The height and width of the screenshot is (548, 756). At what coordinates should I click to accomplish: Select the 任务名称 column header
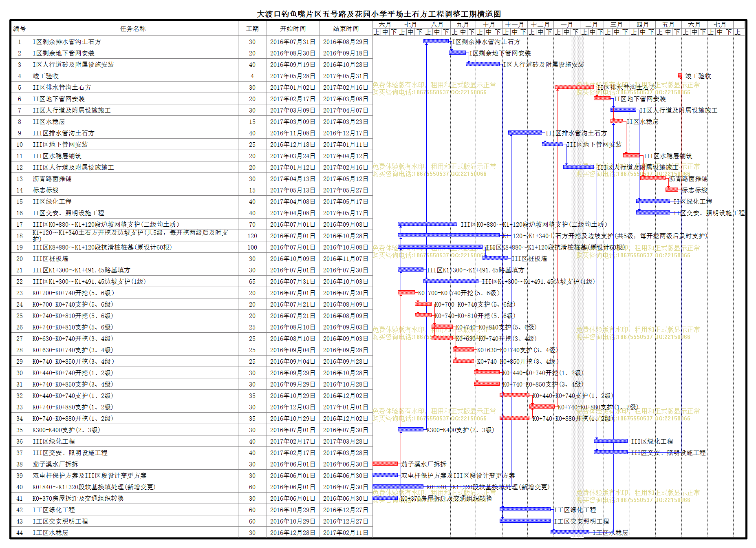click(x=133, y=29)
